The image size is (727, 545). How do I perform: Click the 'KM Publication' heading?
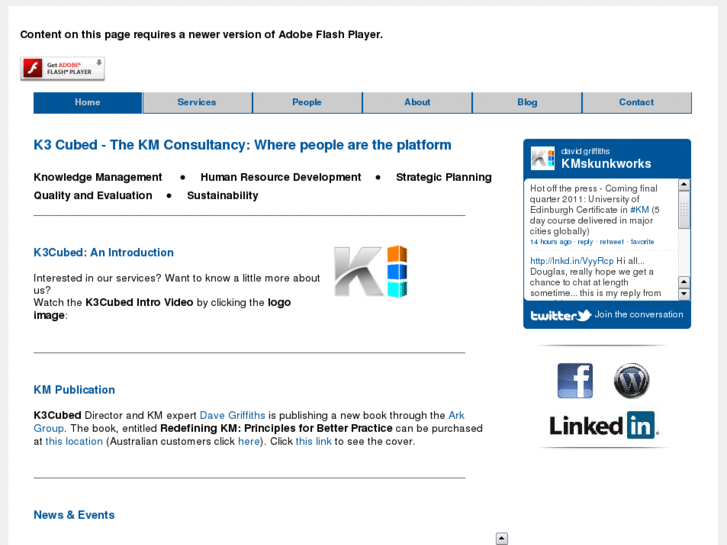[x=74, y=390]
